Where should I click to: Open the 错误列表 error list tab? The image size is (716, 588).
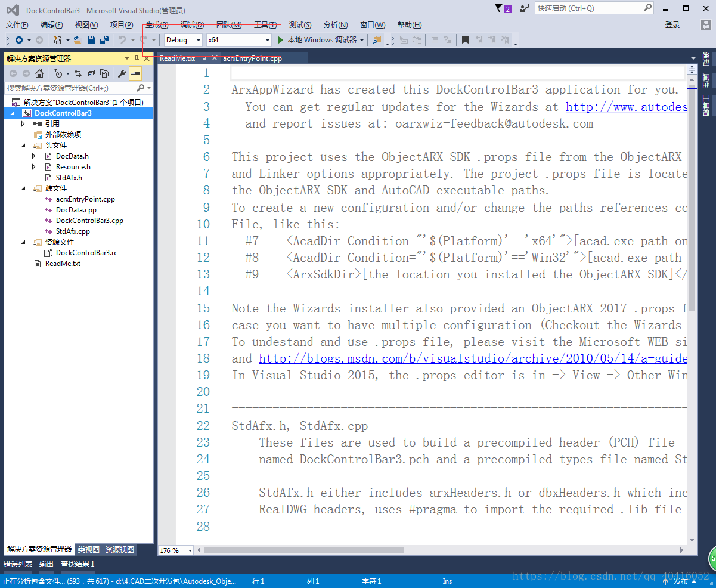point(18,564)
